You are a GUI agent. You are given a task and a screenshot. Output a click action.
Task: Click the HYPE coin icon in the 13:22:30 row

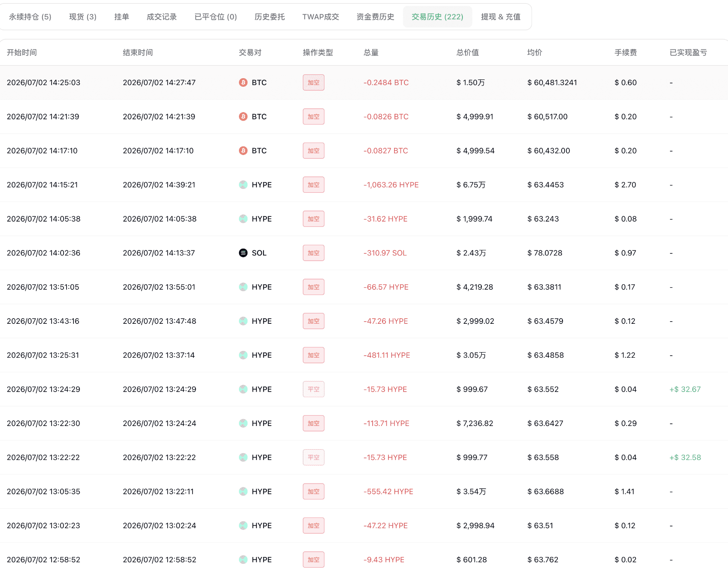pyautogui.click(x=243, y=423)
